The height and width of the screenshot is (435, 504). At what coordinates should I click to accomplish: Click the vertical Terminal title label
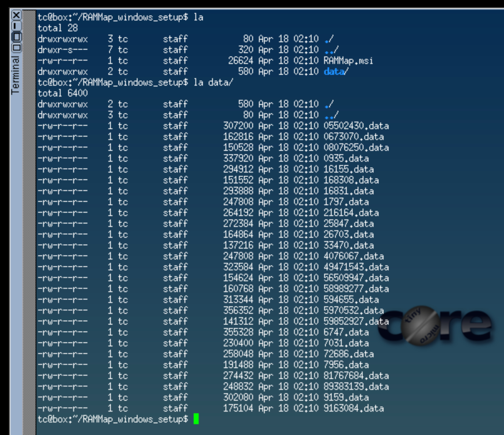tap(15, 75)
